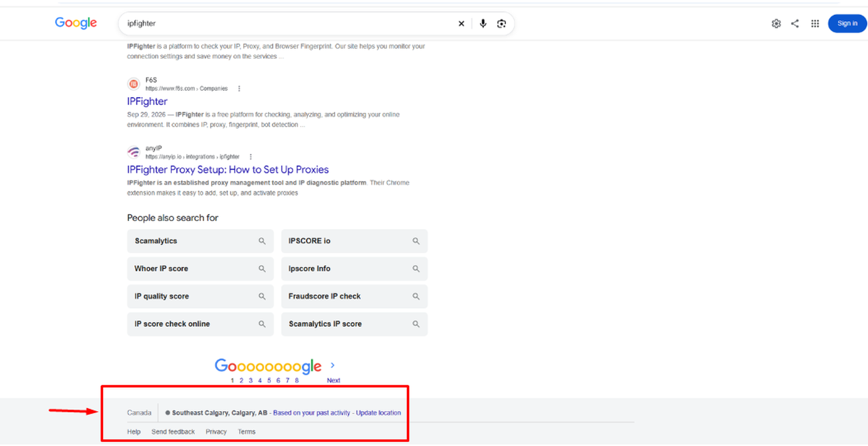The width and height of the screenshot is (868, 446).
Task: Click search icon beside IPSCORE io
Action: pos(416,241)
